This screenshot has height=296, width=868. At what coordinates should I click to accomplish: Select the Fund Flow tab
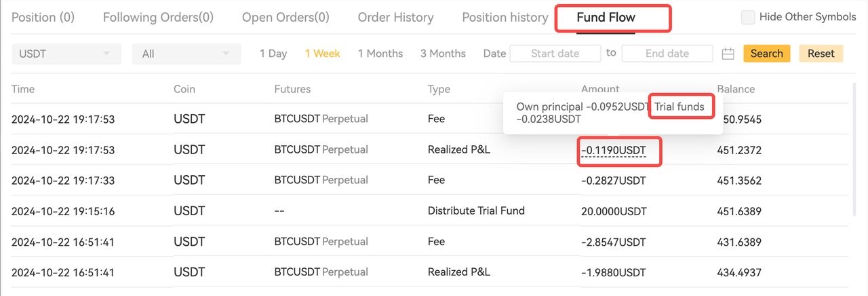pyautogui.click(x=606, y=18)
